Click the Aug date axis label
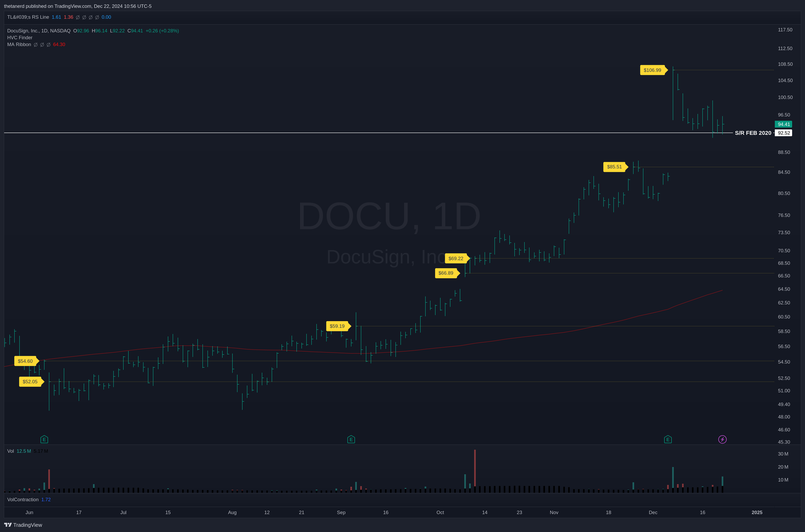The width and height of the screenshot is (805, 532). tap(232, 512)
